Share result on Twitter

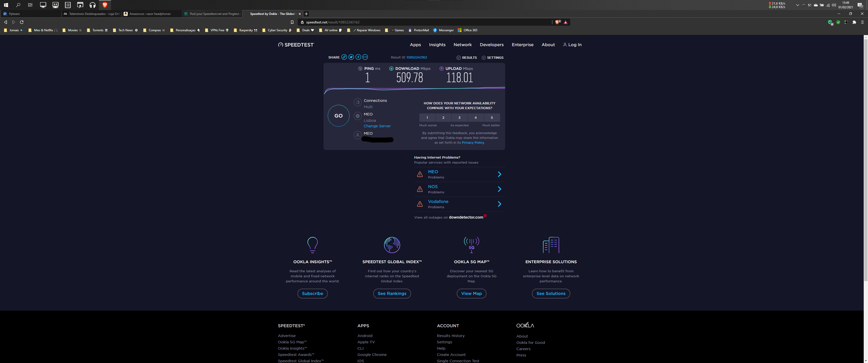click(x=351, y=57)
